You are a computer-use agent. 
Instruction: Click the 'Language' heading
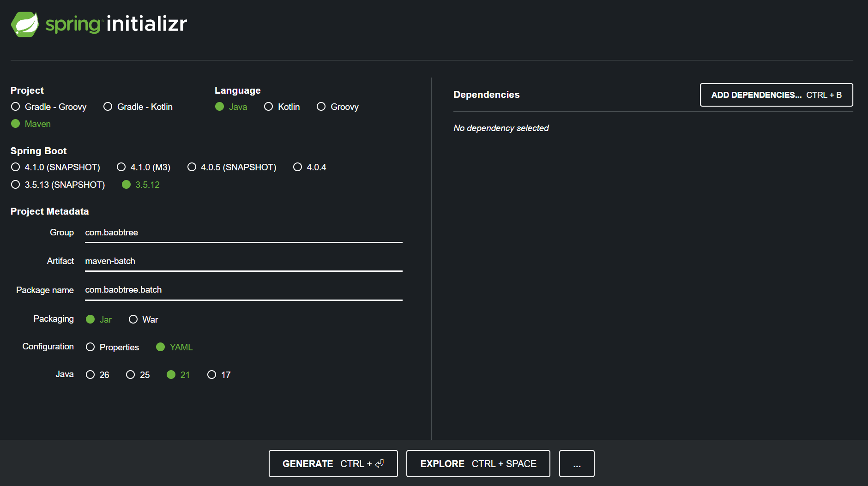(238, 90)
